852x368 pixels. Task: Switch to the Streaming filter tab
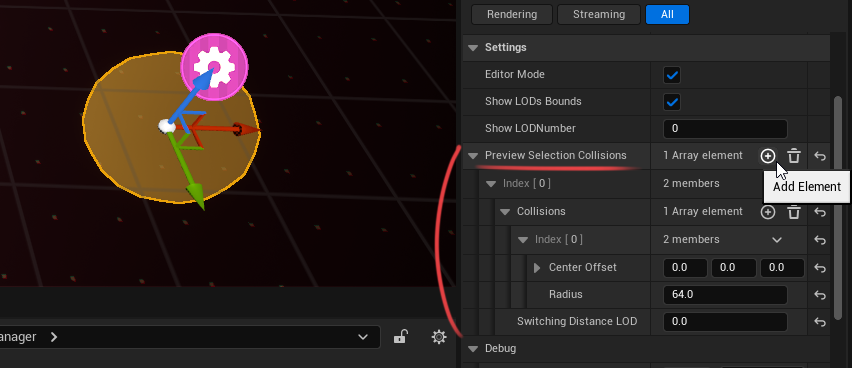[x=599, y=15]
